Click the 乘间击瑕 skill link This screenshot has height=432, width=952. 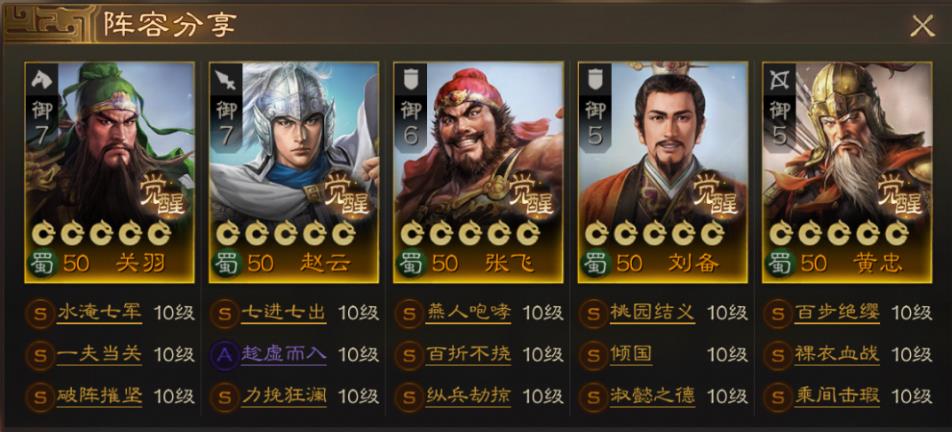tap(837, 396)
